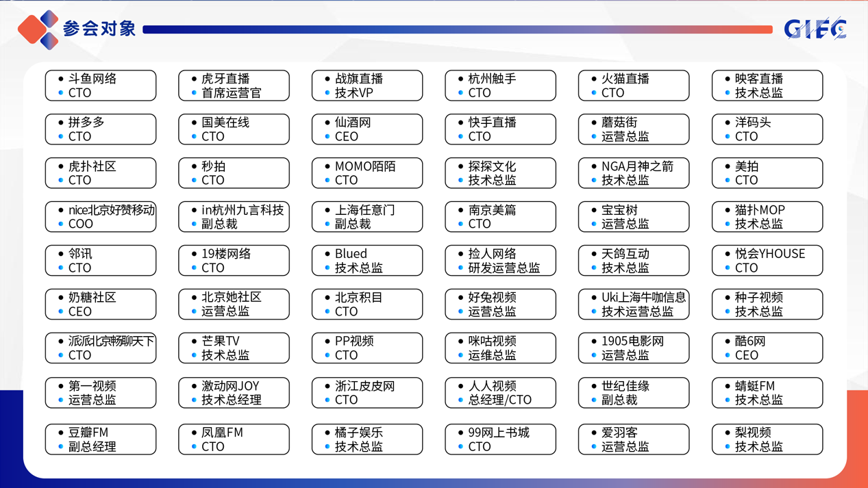Viewport: 868px width, 488px height.
Task: Select the 第一视频 card
Action: coord(101,393)
